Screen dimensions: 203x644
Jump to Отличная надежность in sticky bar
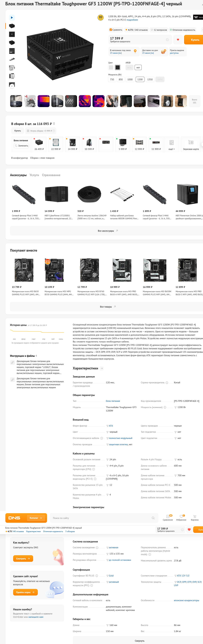[x=53, y=532]
